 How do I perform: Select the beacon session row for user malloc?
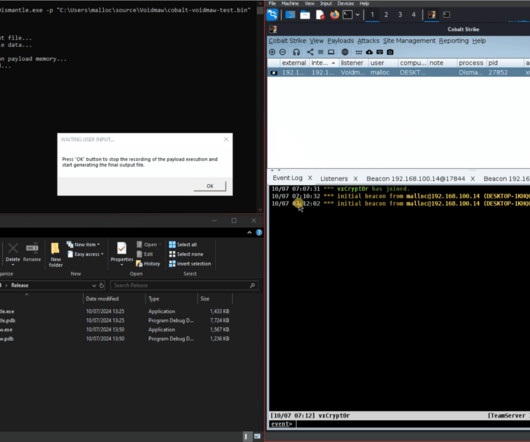(399, 72)
